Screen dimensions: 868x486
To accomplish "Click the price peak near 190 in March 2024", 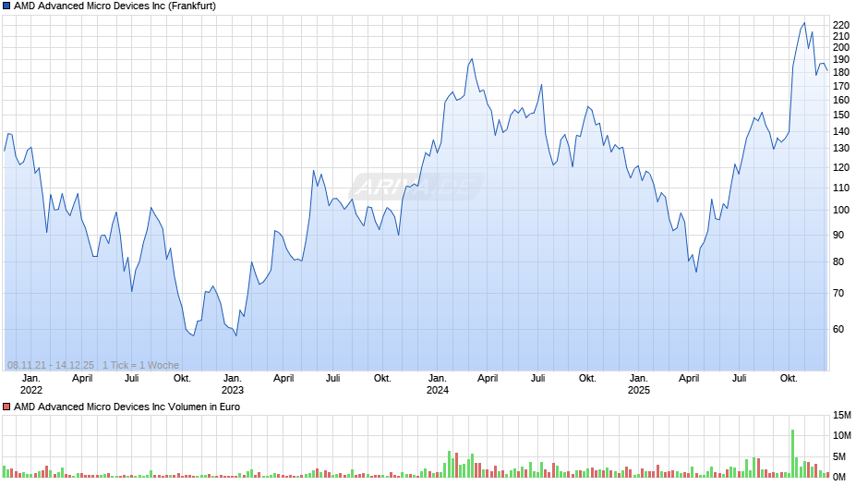I will pyautogui.click(x=472, y=59).
